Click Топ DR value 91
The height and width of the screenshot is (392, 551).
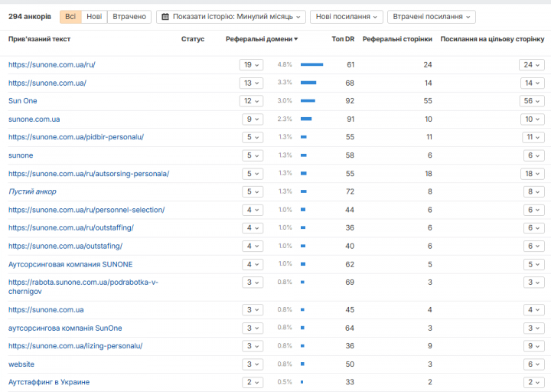coord(350,119)
